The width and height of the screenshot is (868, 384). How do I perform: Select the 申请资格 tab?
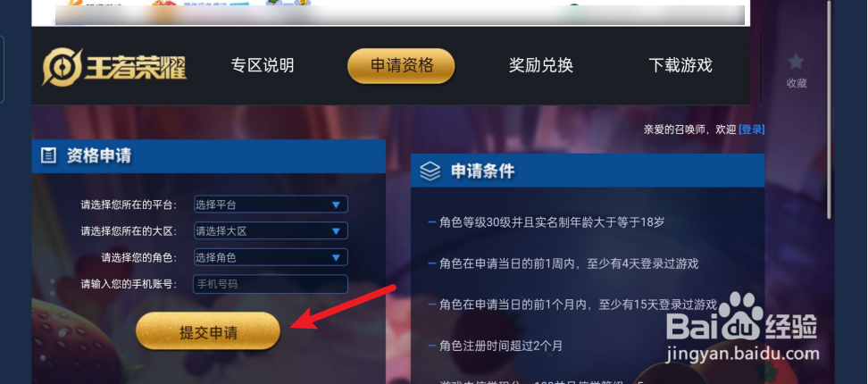pyautogui.click(x=401, y=66)
